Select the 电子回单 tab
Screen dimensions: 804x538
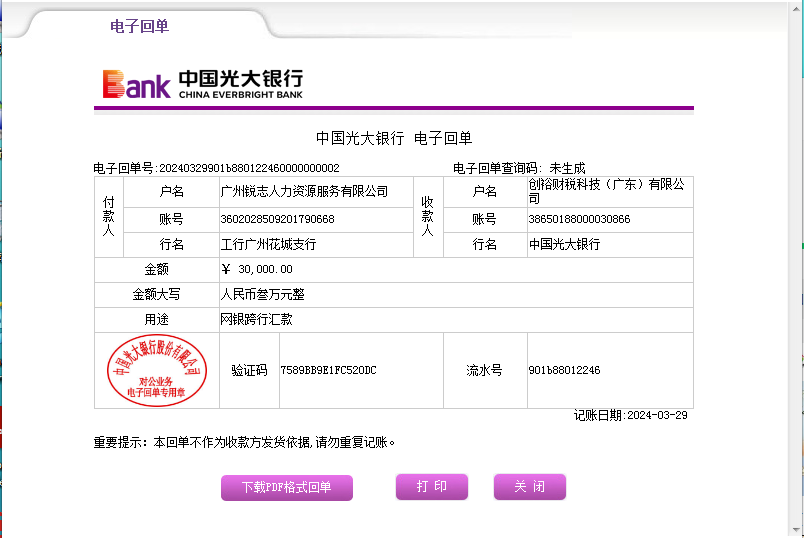[139, 26]
